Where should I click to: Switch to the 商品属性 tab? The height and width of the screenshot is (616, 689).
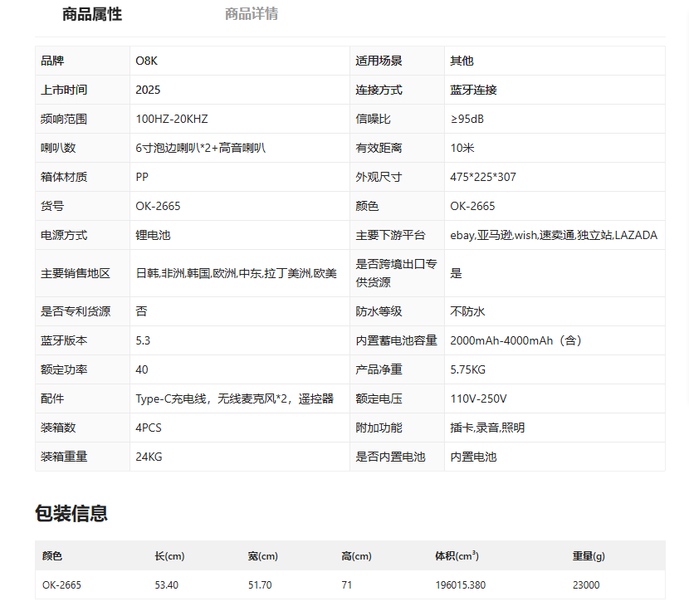pyautogui.click(x=91, y=14)
